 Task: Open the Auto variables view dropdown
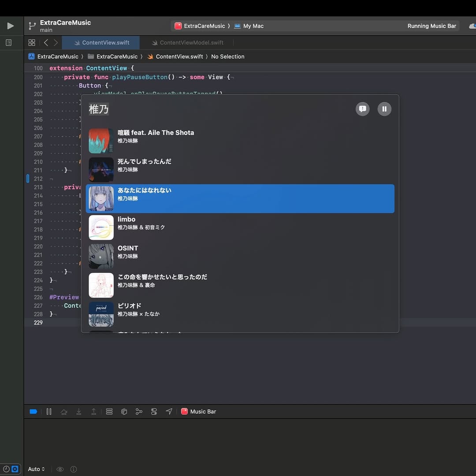[37, 469]
